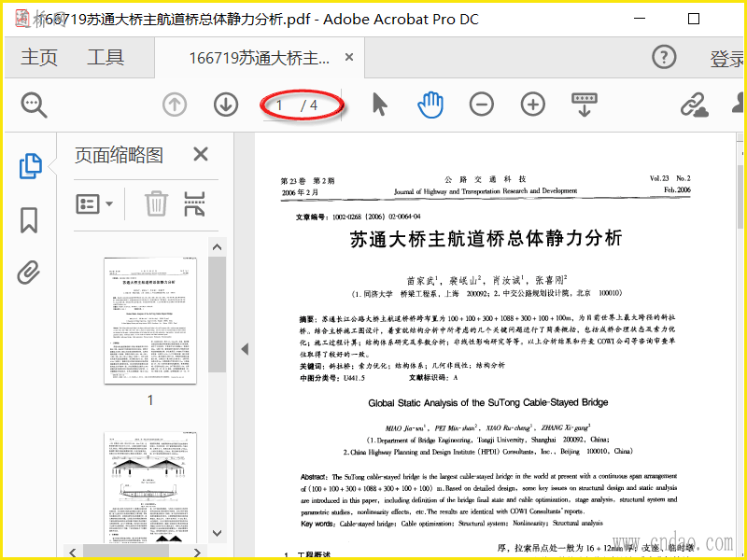This screenshot has height=560, width=747.
Task: Go to previous page arrow
Action: 175,105
